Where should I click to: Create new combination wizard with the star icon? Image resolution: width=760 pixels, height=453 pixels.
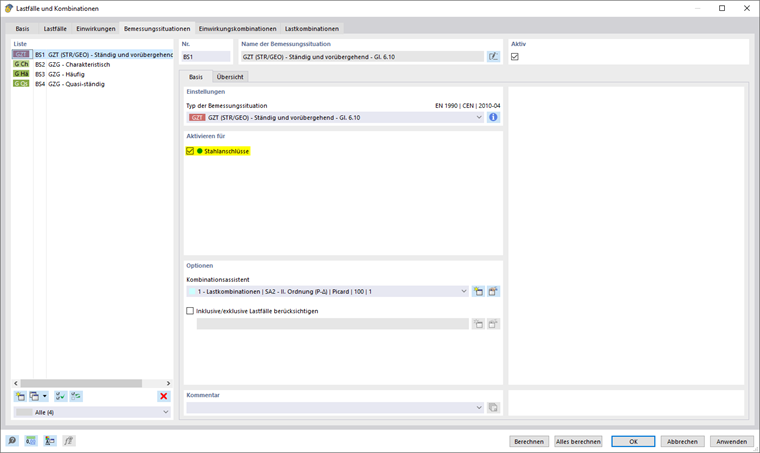[x=478, y=292]
